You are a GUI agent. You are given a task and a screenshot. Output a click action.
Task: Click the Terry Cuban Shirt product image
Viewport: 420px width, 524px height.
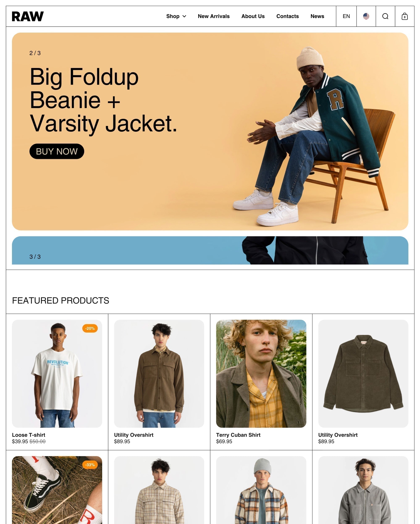(x=261, y=374)
